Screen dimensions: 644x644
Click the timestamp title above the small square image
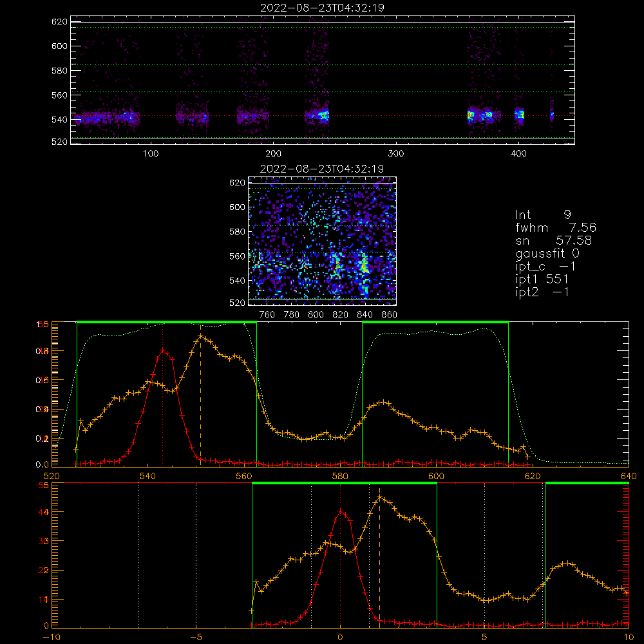(323, 169)
